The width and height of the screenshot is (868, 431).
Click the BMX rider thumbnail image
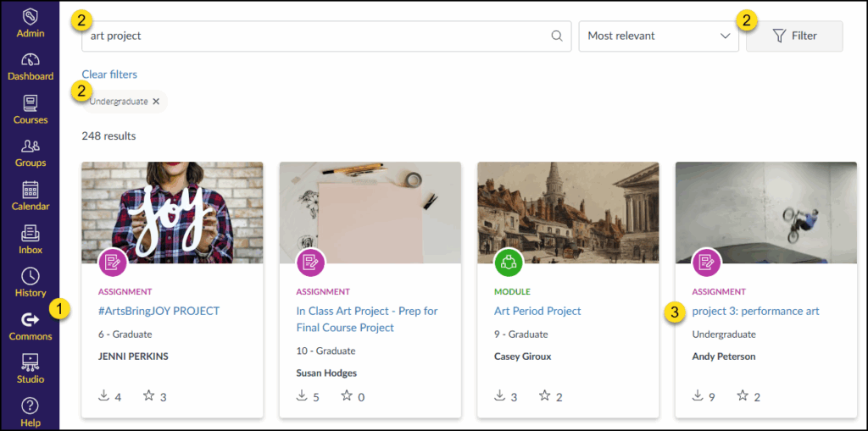[x=766, y=213]
